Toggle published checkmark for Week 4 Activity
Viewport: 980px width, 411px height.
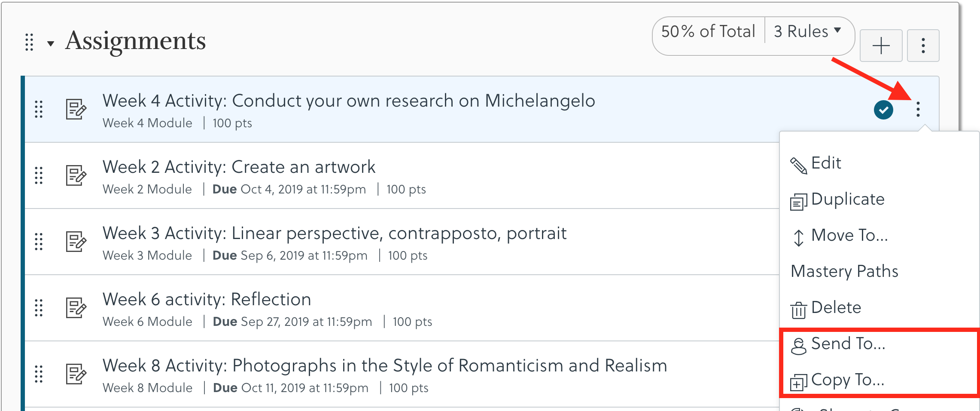(x=883, y=110)
